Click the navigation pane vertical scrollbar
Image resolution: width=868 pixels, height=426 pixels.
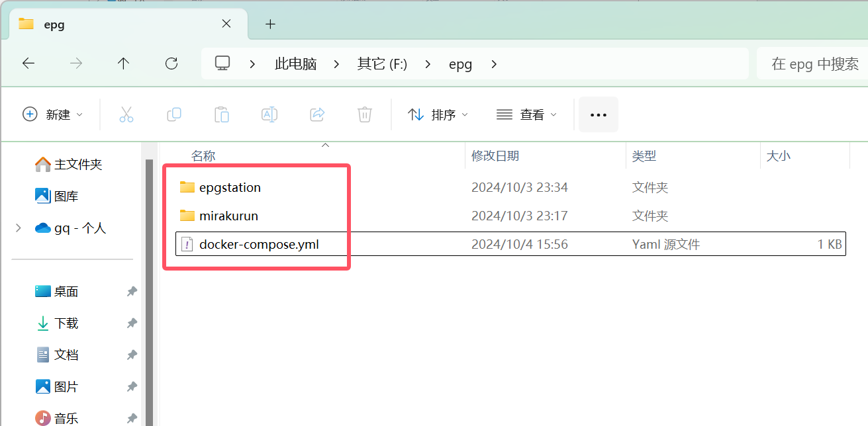(149, 291)
